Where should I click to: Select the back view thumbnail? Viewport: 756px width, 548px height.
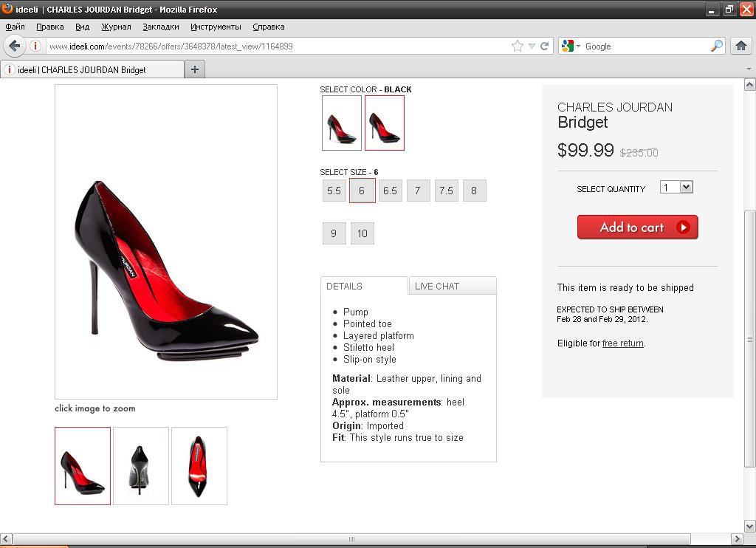tap(141, 466)
